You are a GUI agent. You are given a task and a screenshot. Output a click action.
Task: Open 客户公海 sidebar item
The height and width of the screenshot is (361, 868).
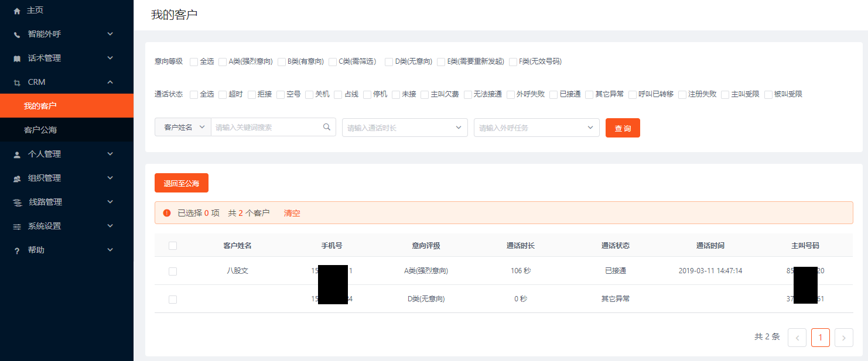pos(67,130)
